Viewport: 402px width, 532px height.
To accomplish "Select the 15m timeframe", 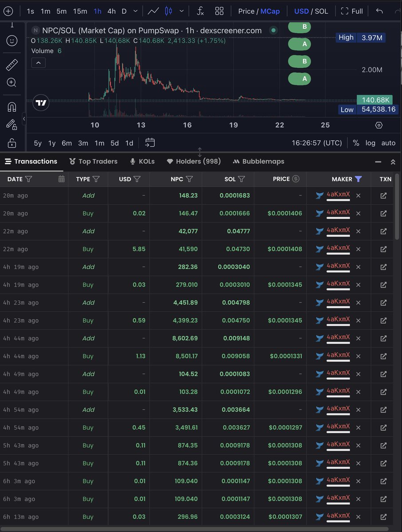I will coord(80,11).
